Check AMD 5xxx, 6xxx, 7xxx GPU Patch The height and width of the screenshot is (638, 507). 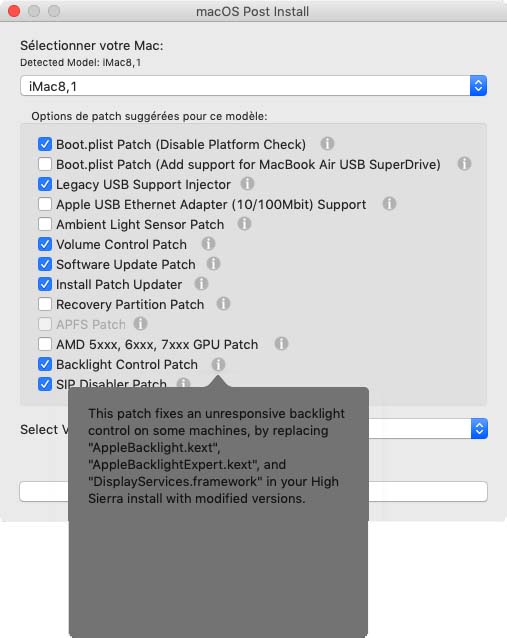45,344
